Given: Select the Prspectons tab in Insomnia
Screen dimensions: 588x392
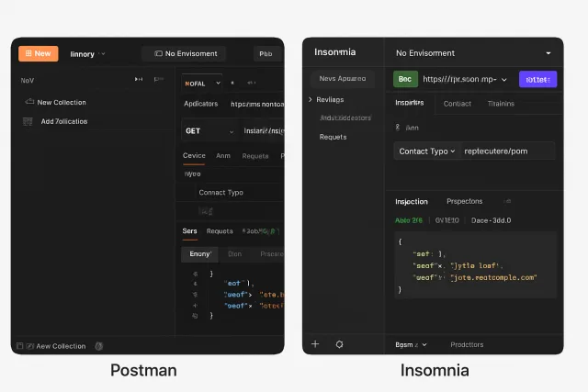Looking at the screenshot, I should click(464, 201).
